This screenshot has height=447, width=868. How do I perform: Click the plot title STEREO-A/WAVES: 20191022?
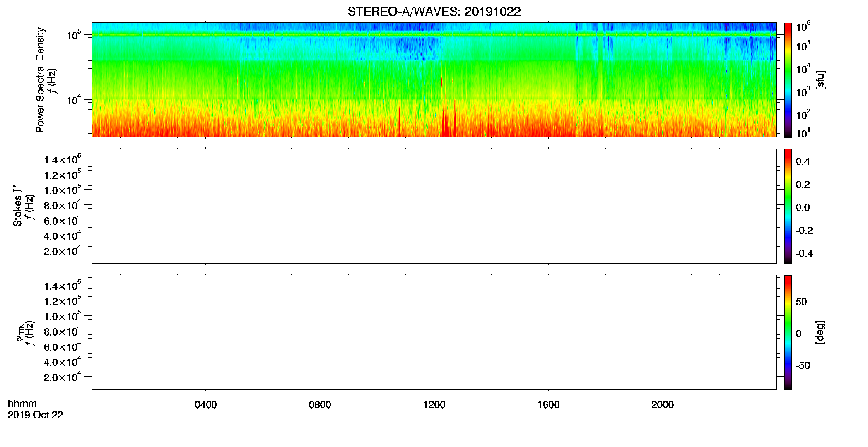[x=434, y=12]
